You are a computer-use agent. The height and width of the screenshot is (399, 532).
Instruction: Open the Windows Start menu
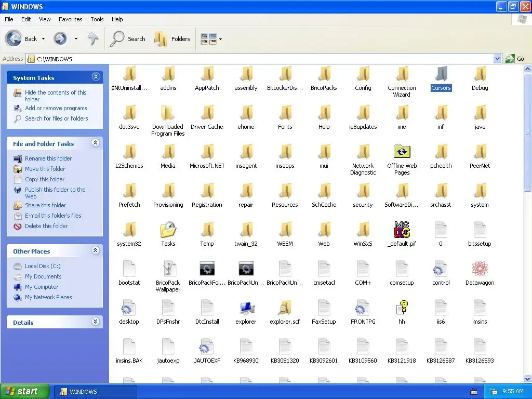coord(25,392)
